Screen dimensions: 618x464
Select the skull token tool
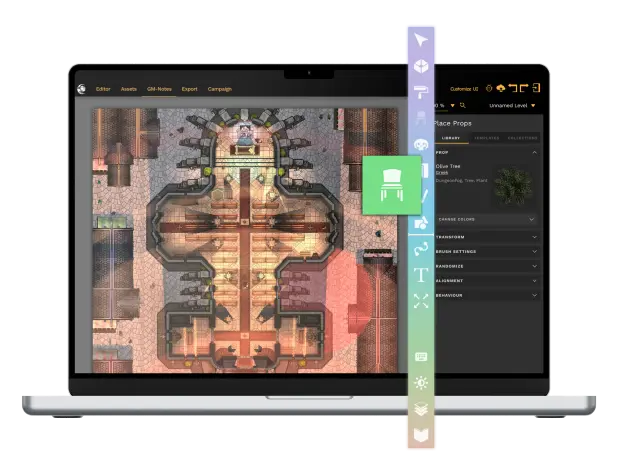[421, 144]
